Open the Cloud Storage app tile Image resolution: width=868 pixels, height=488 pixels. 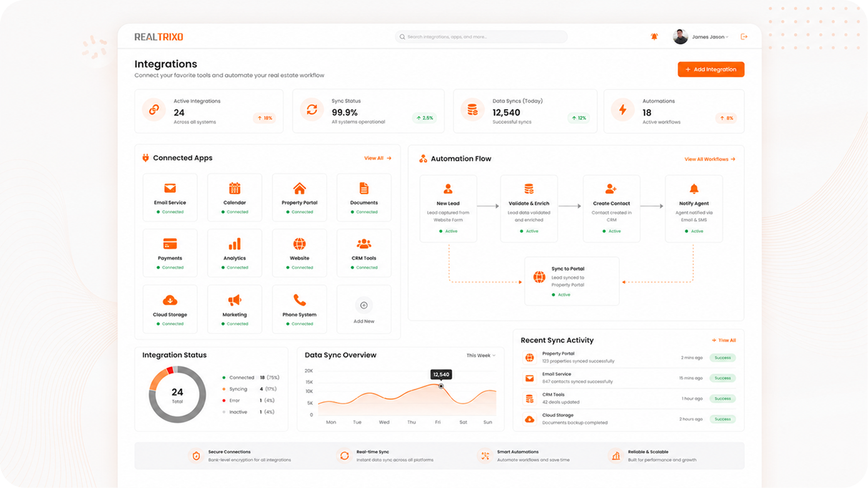[x=170, y=310]
